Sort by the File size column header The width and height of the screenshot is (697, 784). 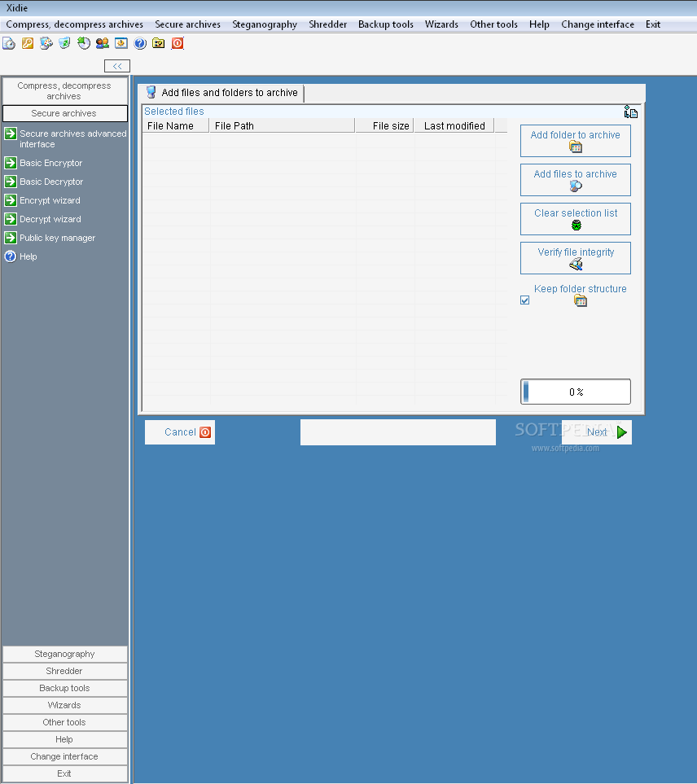point(384,126)
